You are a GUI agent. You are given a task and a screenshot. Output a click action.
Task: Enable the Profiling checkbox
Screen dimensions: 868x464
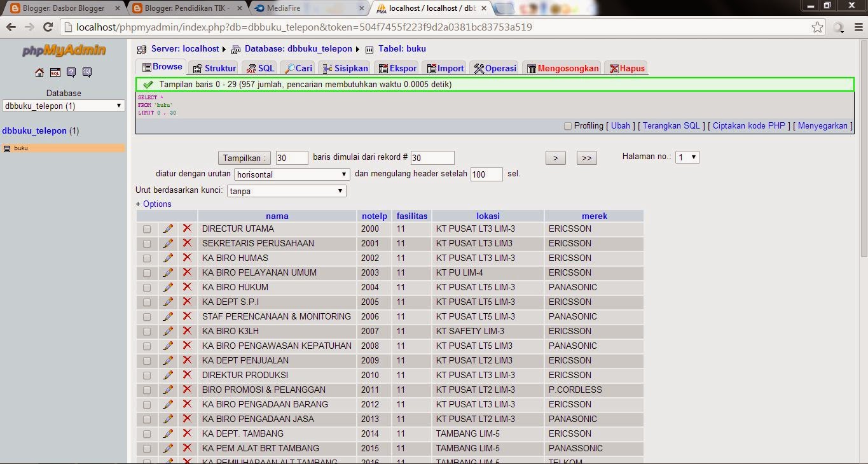click(568, 126)
